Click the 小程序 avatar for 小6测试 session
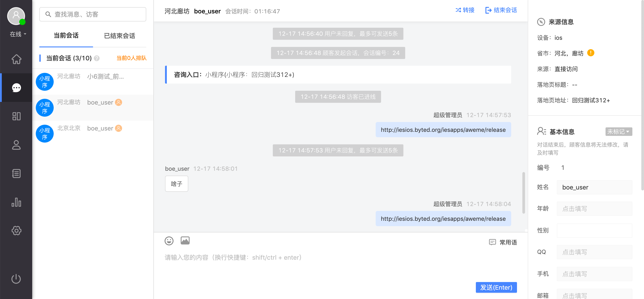This screenshot has width=644, height=299. click(x=45, y=82)
